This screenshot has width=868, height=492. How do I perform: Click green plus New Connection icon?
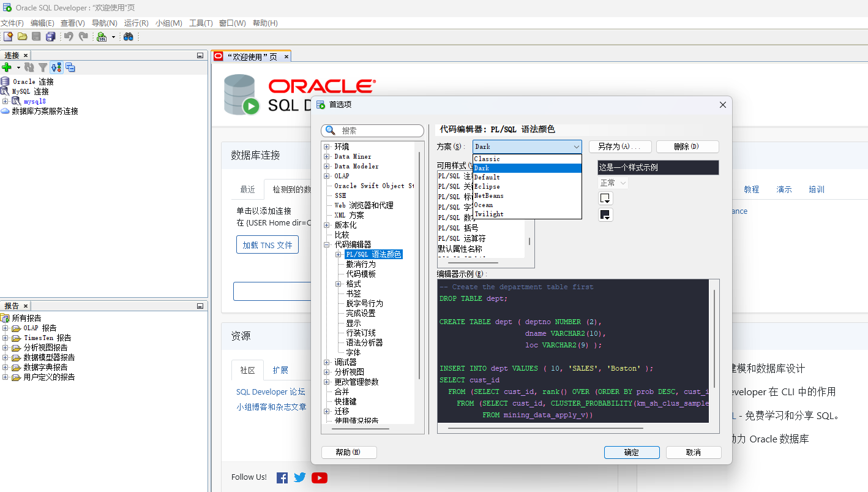coord(7,67)
